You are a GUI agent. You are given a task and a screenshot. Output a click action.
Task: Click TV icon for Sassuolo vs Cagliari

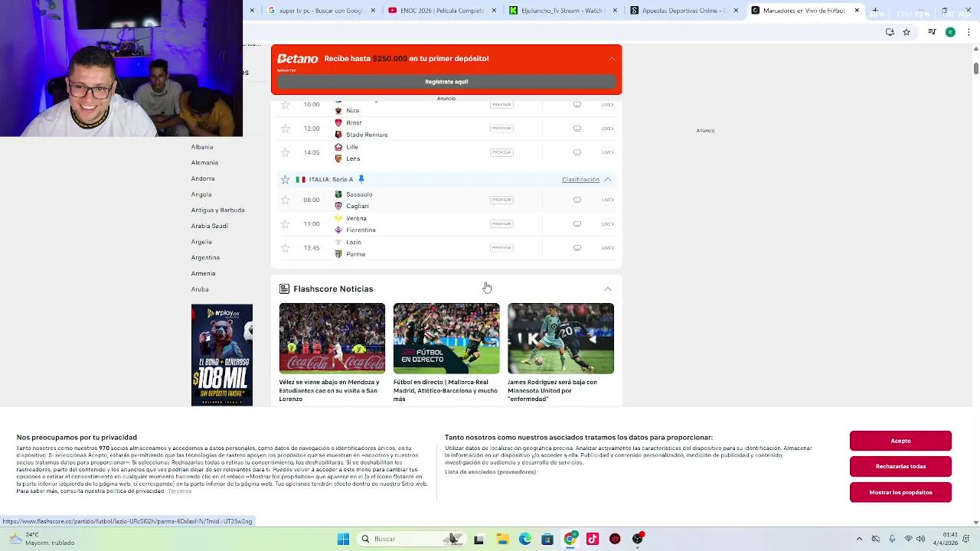point(577,200)
